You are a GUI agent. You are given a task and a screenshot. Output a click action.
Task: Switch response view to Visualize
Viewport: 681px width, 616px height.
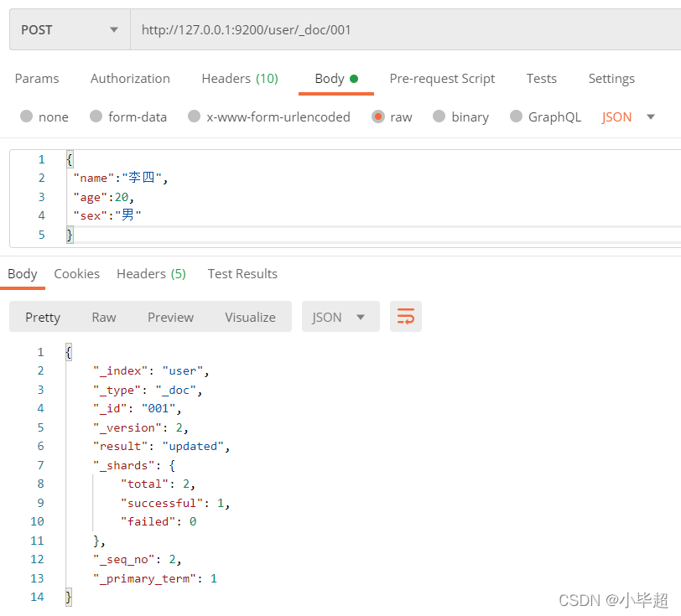click(250, 317)
